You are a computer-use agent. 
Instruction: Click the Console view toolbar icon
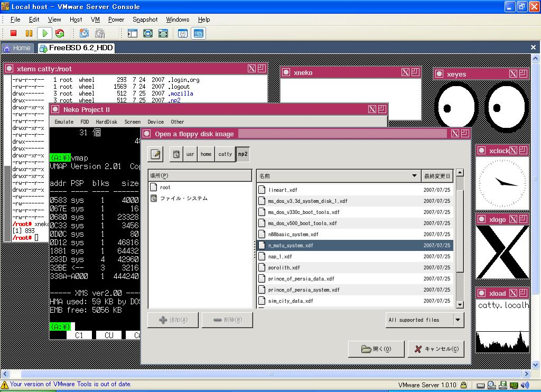click(199, 33)
